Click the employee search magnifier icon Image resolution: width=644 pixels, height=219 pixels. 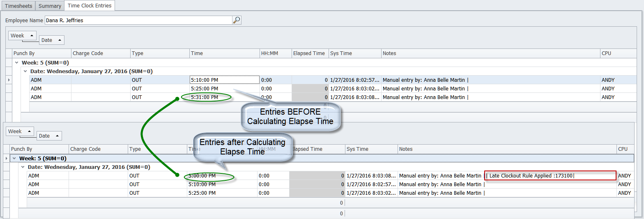tap(237, 20)
